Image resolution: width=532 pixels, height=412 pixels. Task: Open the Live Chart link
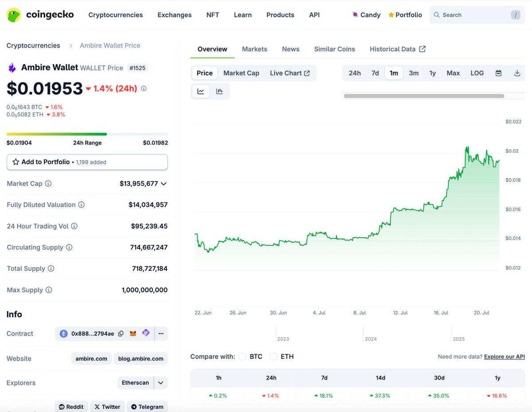pos(290,73)
